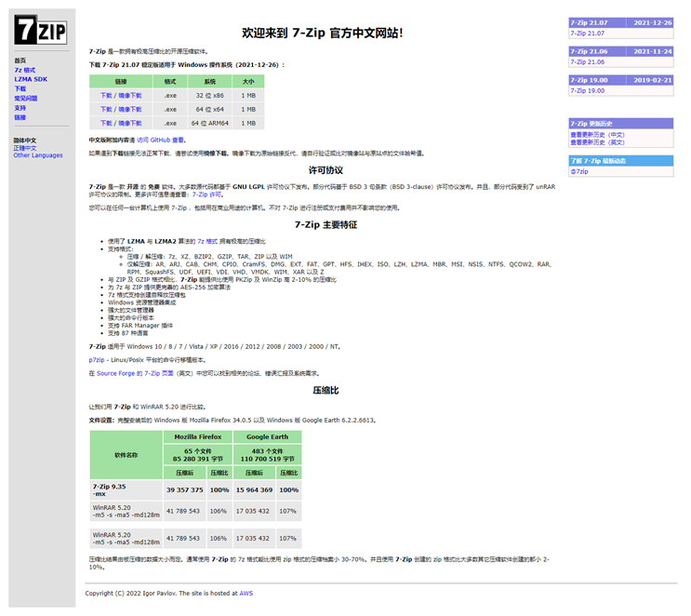The image size is (691, 616).
Task: Click the 39 357 375 cell
Action: 185,489
